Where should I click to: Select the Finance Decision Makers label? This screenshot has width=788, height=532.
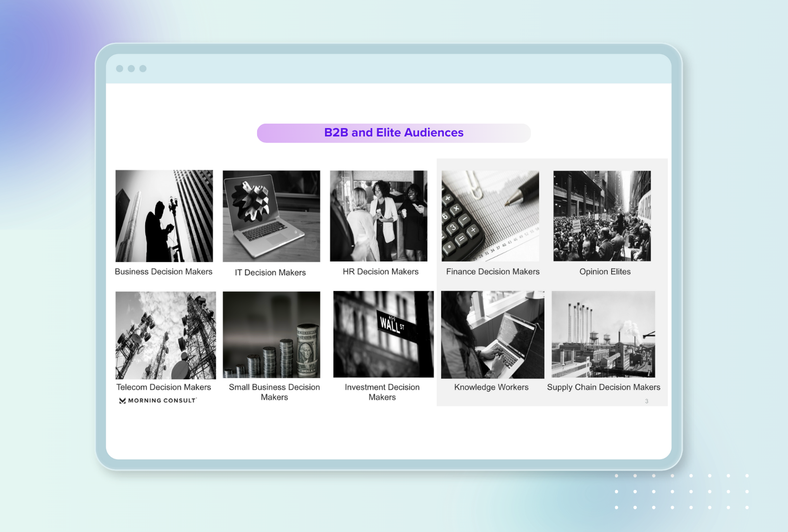(493, 272)
